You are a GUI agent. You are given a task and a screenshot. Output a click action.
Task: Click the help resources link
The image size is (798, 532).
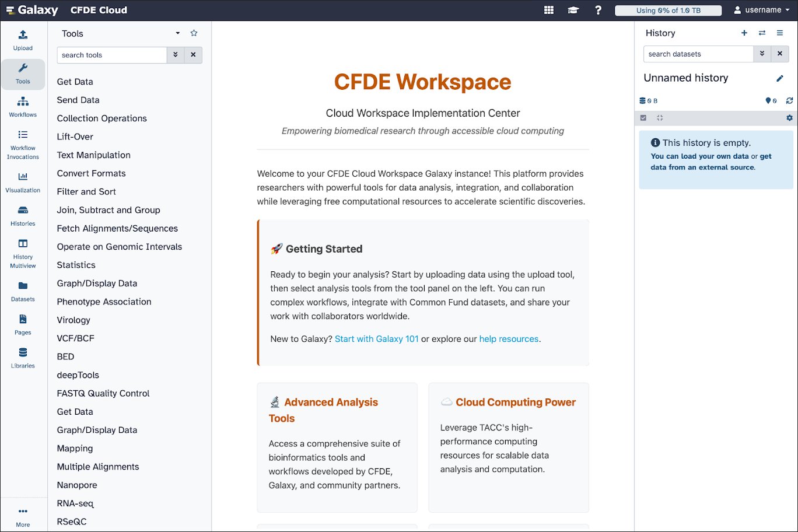click(509, 339)
